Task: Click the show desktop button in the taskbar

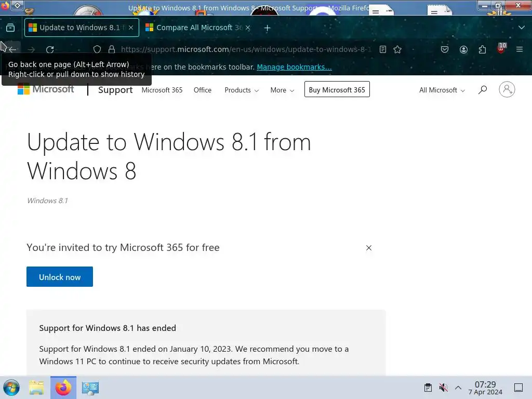Action: [518, 388]
